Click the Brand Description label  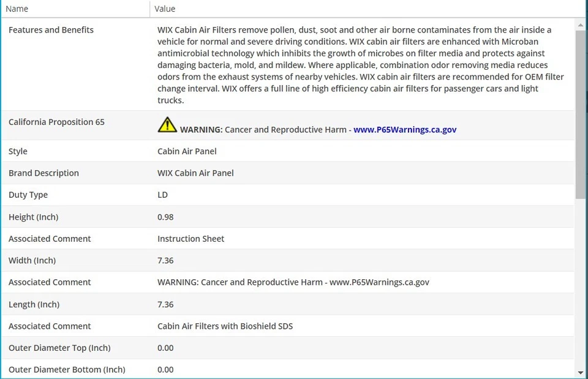tap(44, 173)
